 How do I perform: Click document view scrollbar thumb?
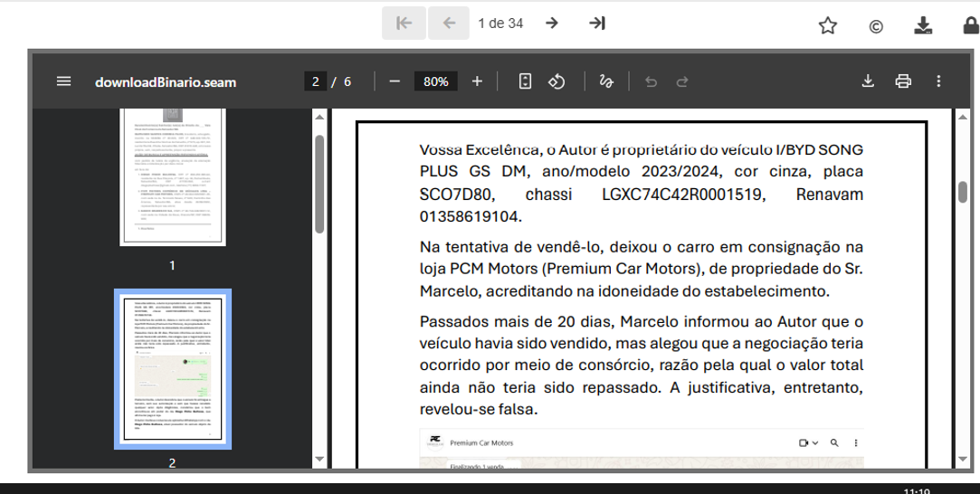pyautogui.click(x=963, y=191)
